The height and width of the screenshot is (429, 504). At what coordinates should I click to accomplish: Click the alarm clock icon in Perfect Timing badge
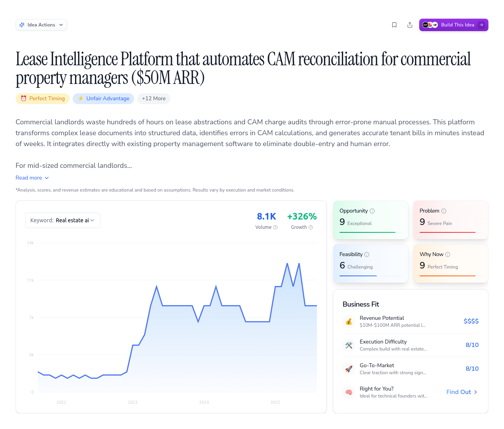24,99
